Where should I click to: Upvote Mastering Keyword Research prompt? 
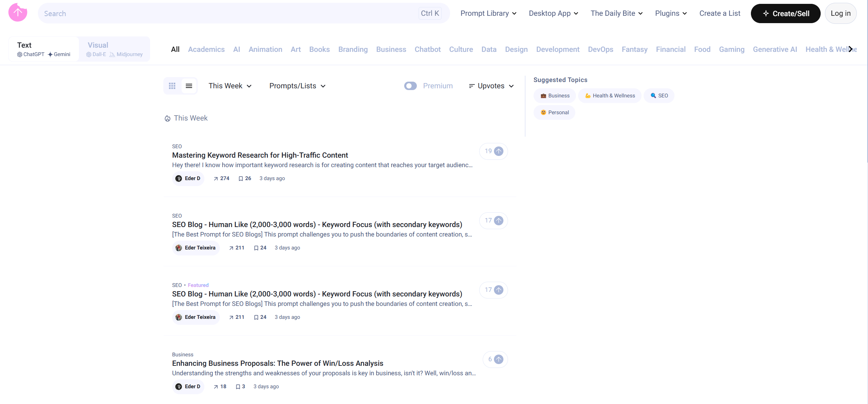pyautogui.click(x=498, y=151)
